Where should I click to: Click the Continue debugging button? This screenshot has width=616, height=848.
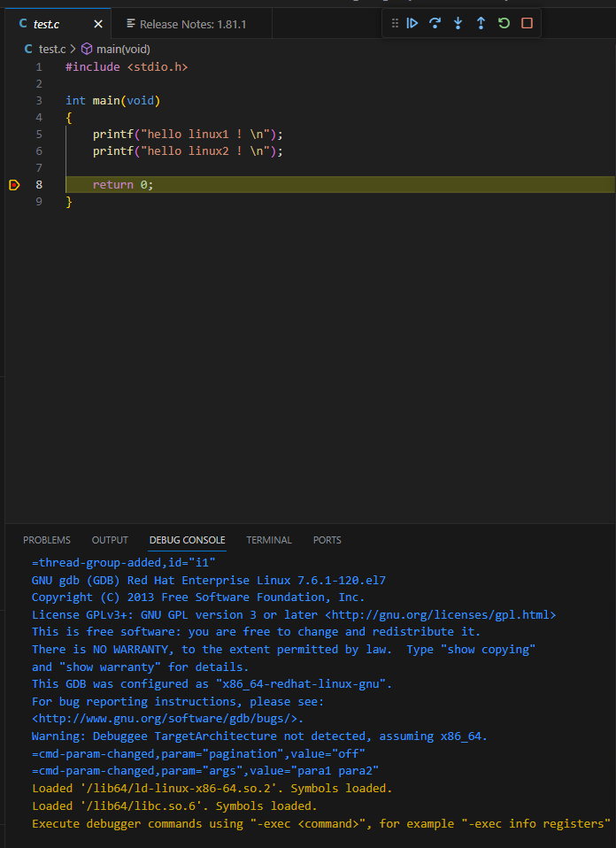pyautogui.click(x=412, y=23)
